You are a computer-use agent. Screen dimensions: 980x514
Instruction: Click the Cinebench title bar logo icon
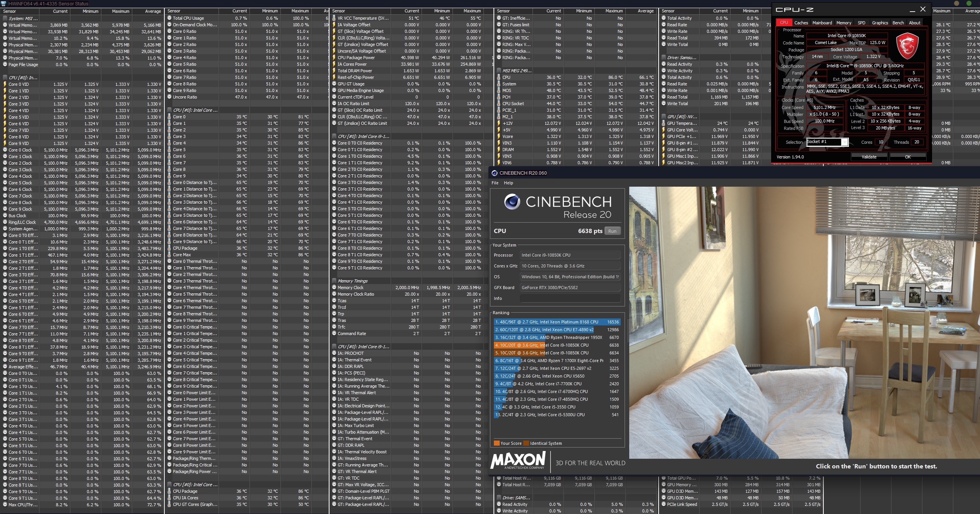[x=494, y=173]
